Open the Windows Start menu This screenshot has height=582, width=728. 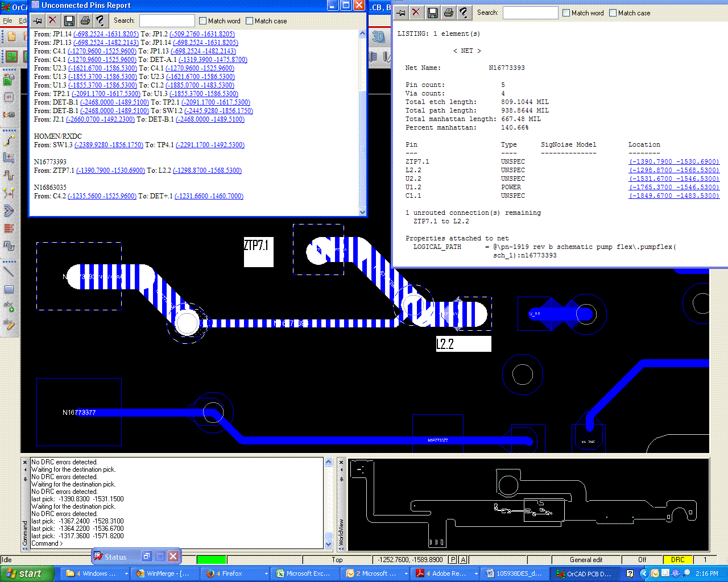pos(27,573)
